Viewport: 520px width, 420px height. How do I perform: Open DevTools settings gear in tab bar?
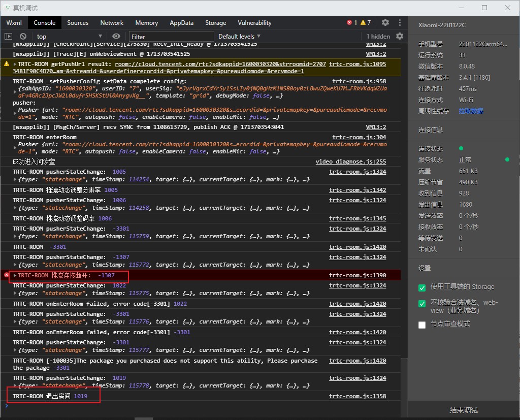click(x=385, y=22)
